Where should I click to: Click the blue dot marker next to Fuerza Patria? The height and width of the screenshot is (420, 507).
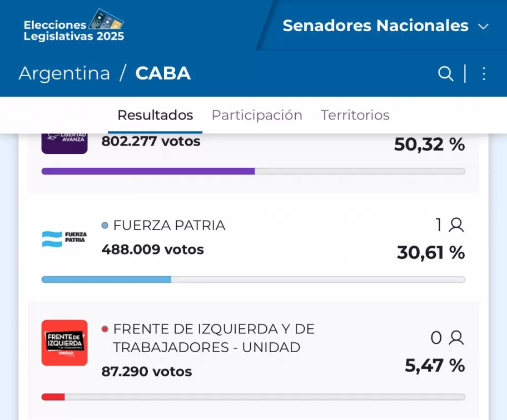click(103, 225)
